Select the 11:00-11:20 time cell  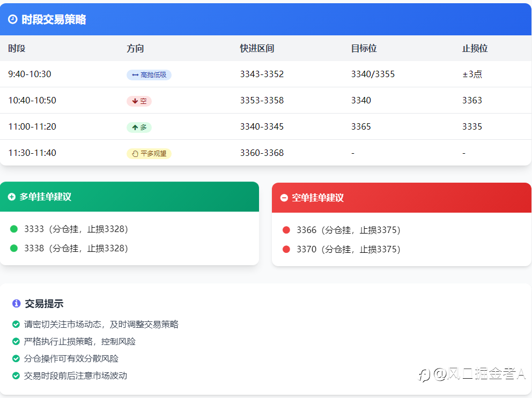pos(32,127)
